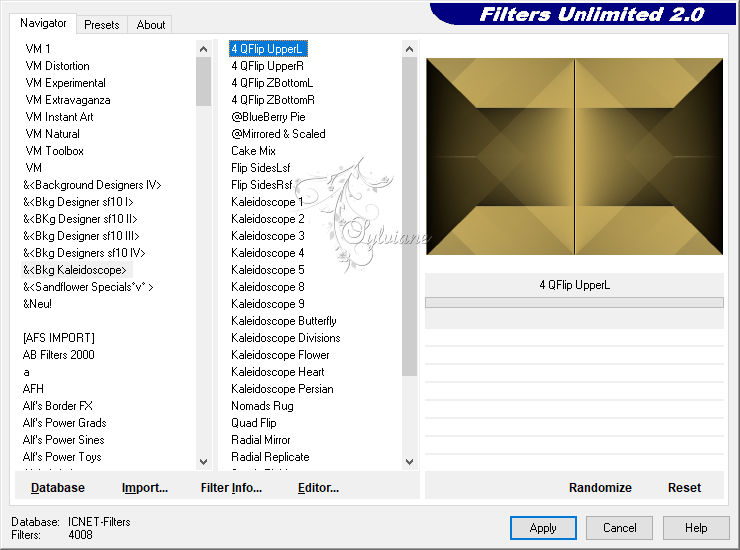This screenshot has height=550, width=740.
Task: Select Kaleidoscope Flower filter
Action: coord(280,355)
